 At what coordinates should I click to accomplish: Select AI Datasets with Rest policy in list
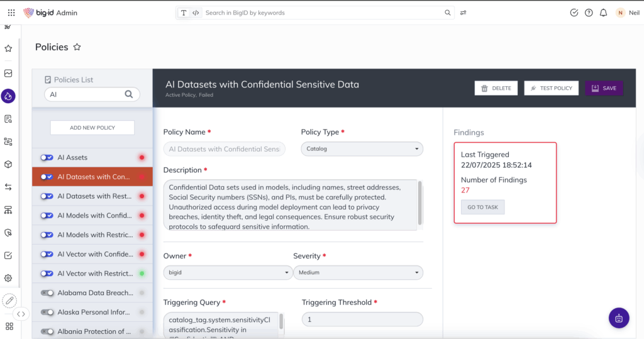click(x=94, y=196)
